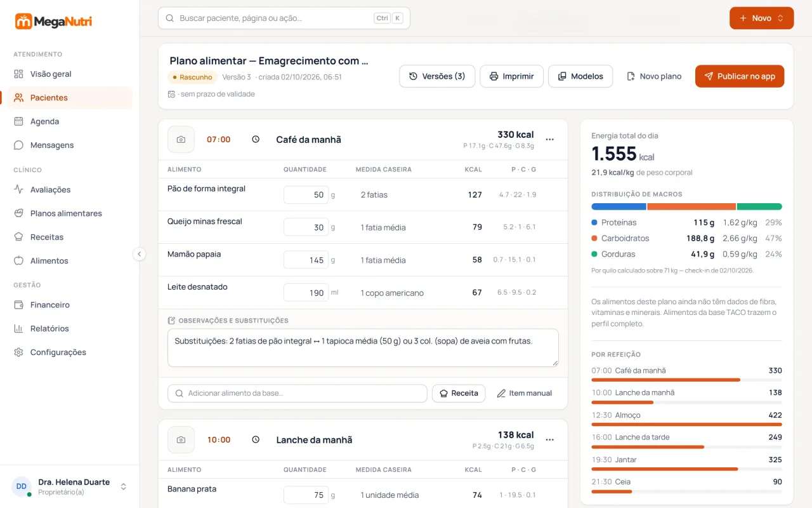This screenshot has height=508, width=812.
Task: Click the 10:00 meal time
Action: (x=219, y=439)
